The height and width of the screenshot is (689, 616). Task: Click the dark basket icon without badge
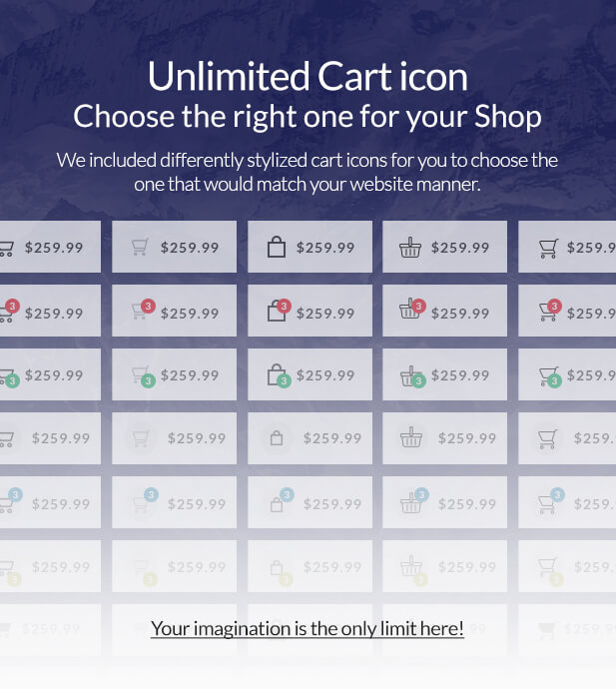[x=410, y=248]
